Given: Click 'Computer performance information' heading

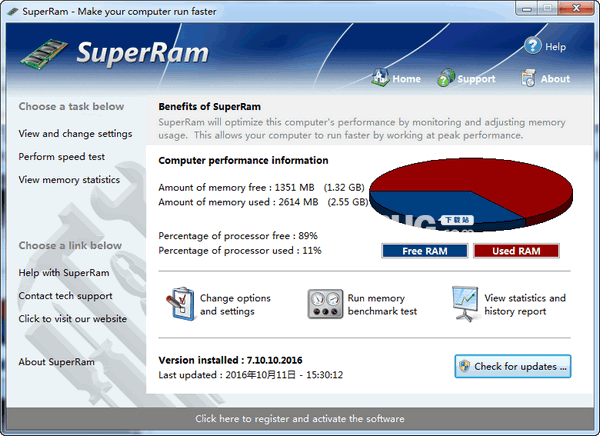Looking at the screenshot, I should click(243, 160).
